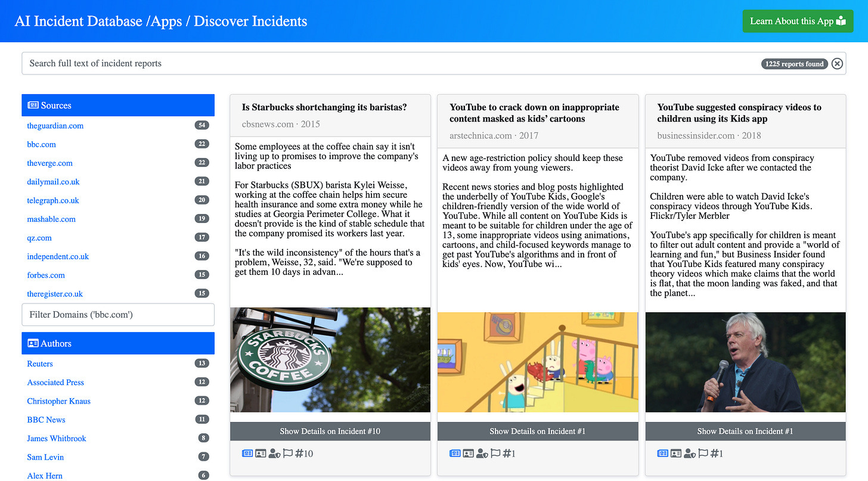The image size is (868, 481).
Task: Select author BBC News
Action: pos(46,420)
